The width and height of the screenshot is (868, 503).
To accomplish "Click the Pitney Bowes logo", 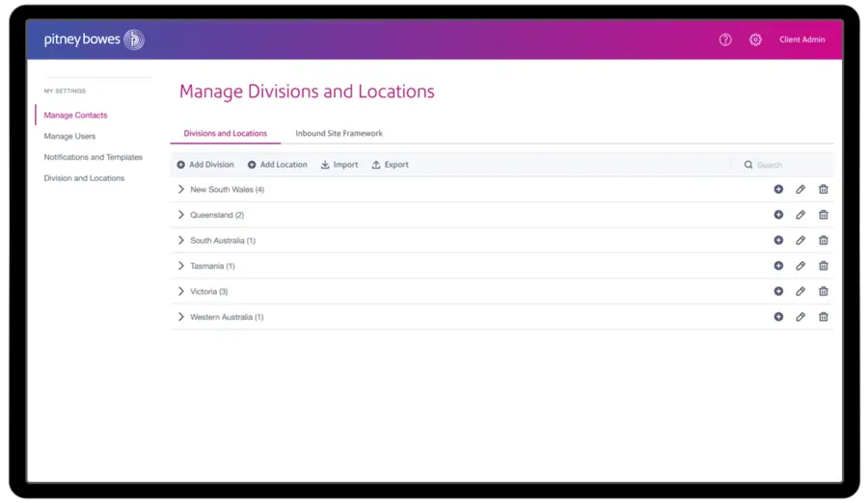I will [x=94, y=40].
